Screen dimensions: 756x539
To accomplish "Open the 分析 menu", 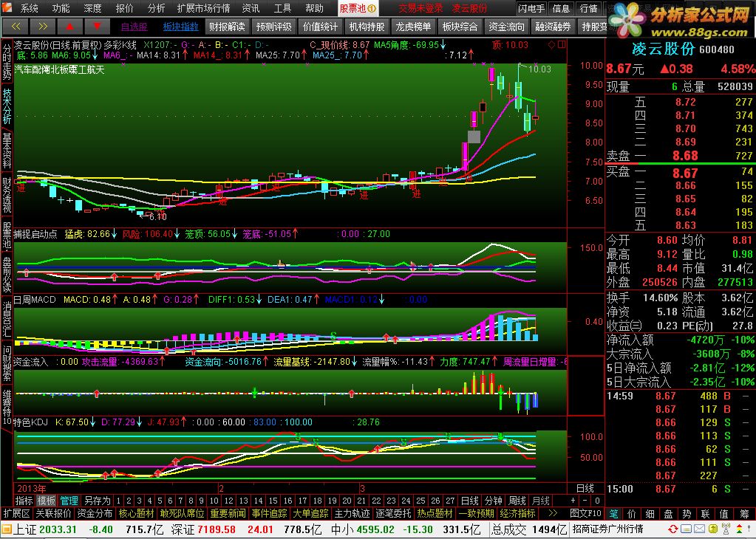I will 156,8.
